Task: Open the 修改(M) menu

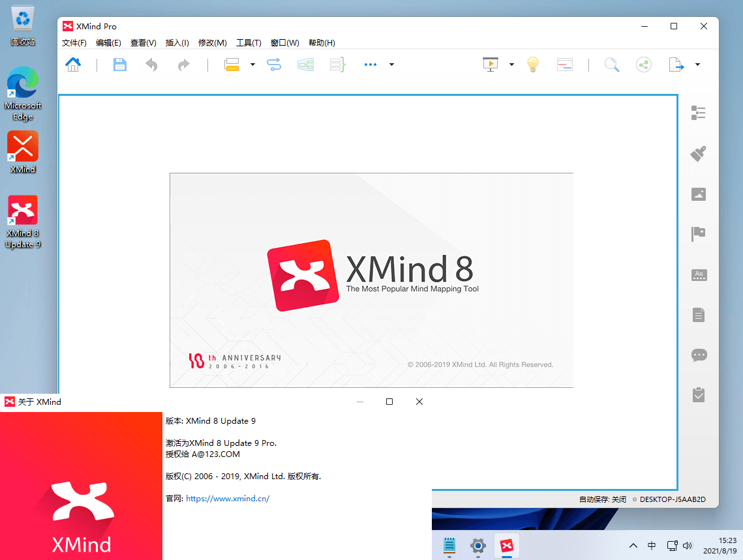Action: coord(212,42)
